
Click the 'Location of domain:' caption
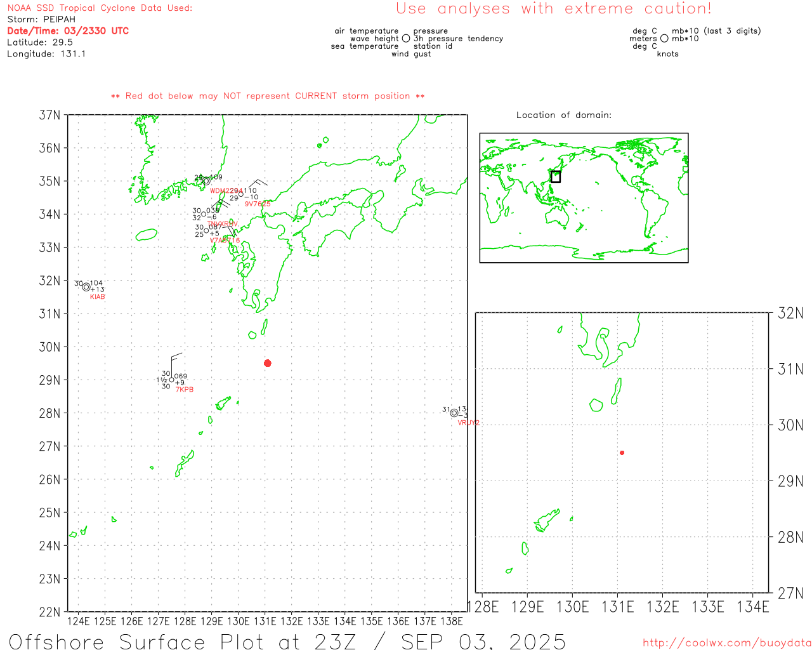click(x=564, y=116)
